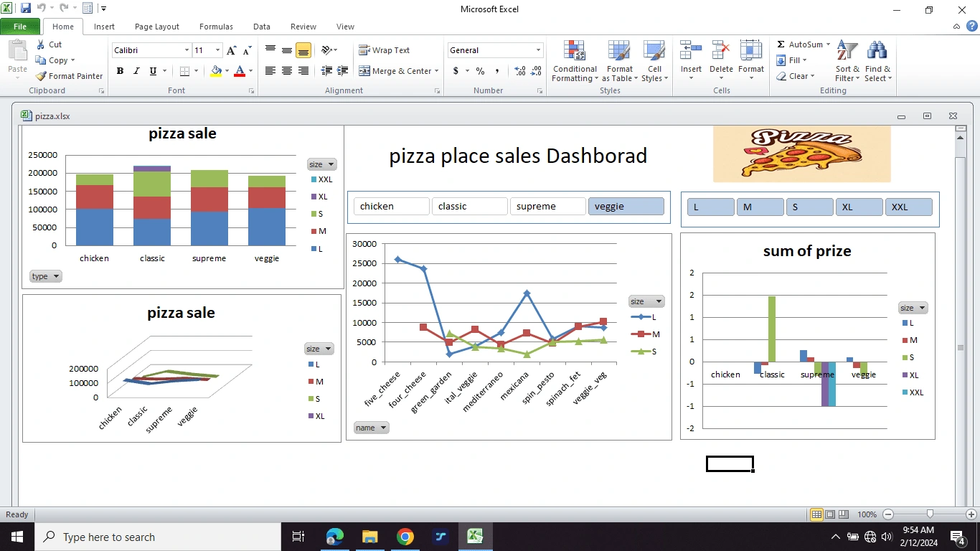Increase font size with Grow Font icon
This screenshot has width=980, height=551.
(231, 50)
